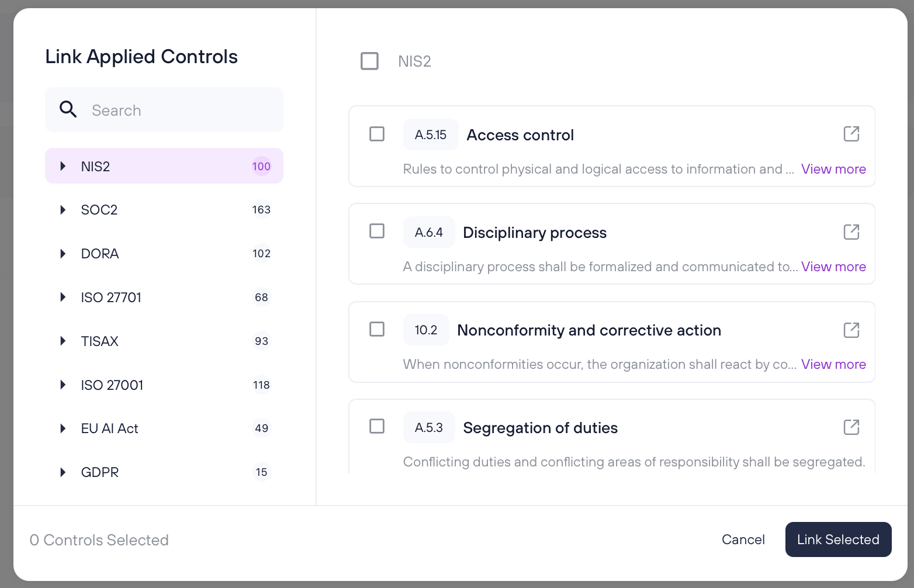Click the Link Selected button
Screen dimensions: 914x588
click(838, 539)
